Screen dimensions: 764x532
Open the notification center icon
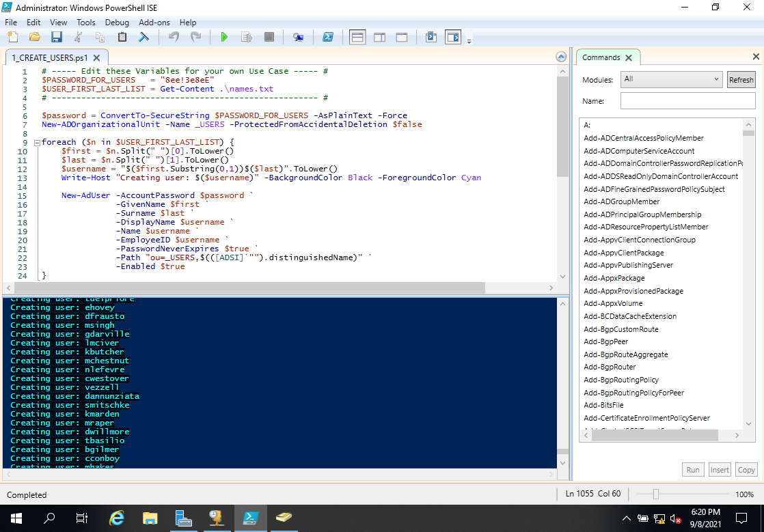[x=741, y=518]
